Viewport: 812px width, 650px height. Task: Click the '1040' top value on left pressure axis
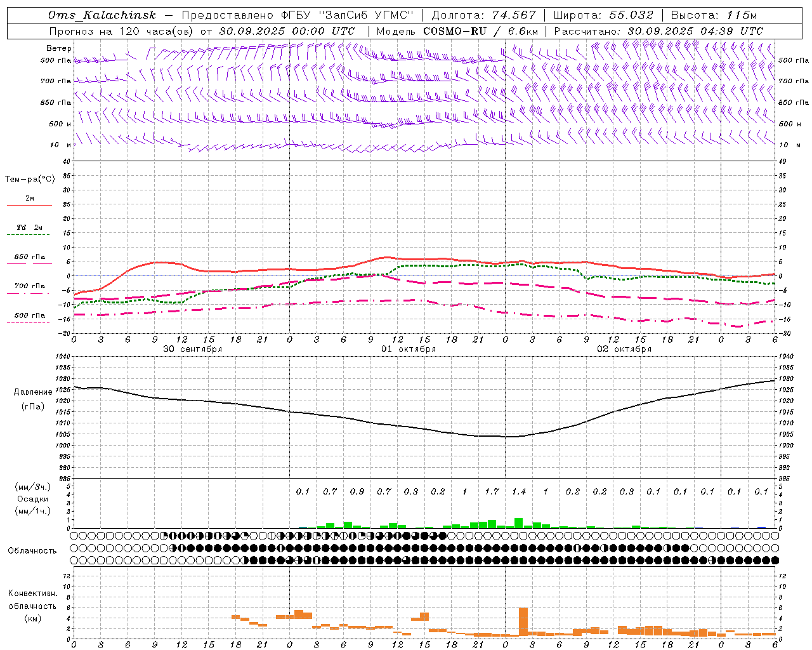point(62,357)
